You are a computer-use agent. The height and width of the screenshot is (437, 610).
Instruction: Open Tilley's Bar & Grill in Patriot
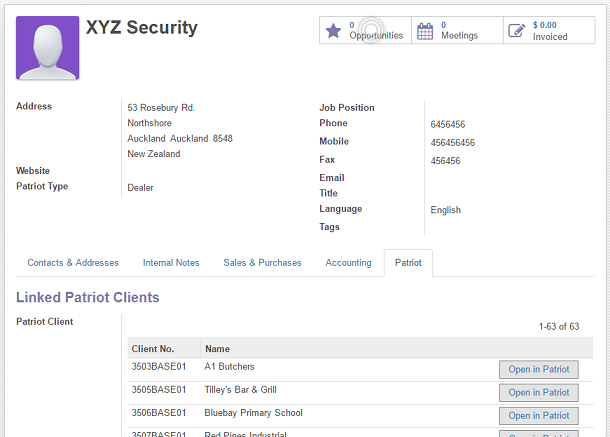[x=538, y=393]
